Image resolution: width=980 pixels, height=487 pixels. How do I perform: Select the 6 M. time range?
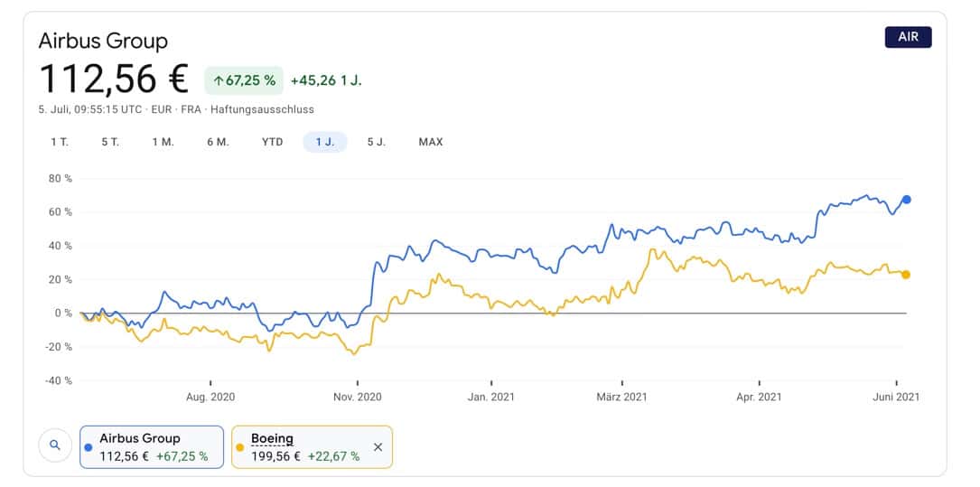tap(218, 142)
